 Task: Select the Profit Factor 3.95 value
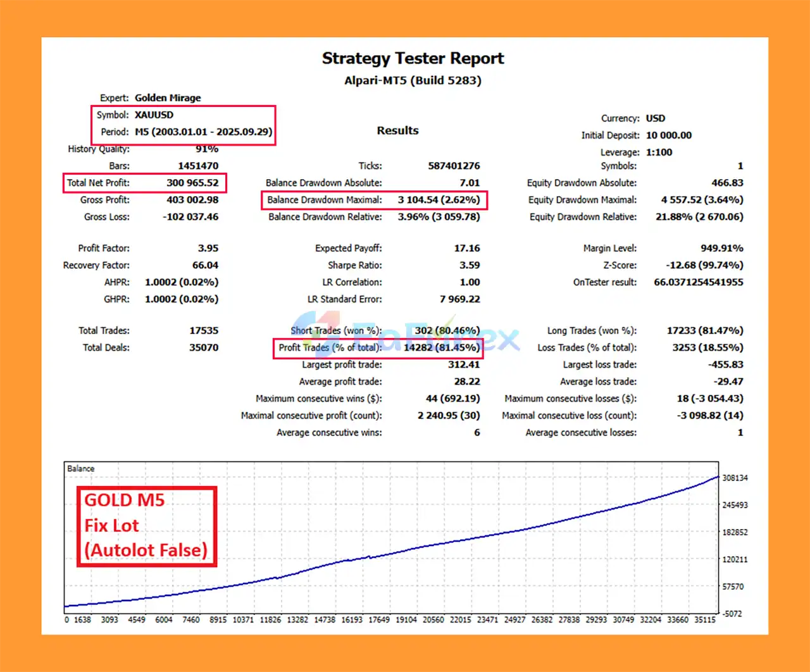click(208, 248)
